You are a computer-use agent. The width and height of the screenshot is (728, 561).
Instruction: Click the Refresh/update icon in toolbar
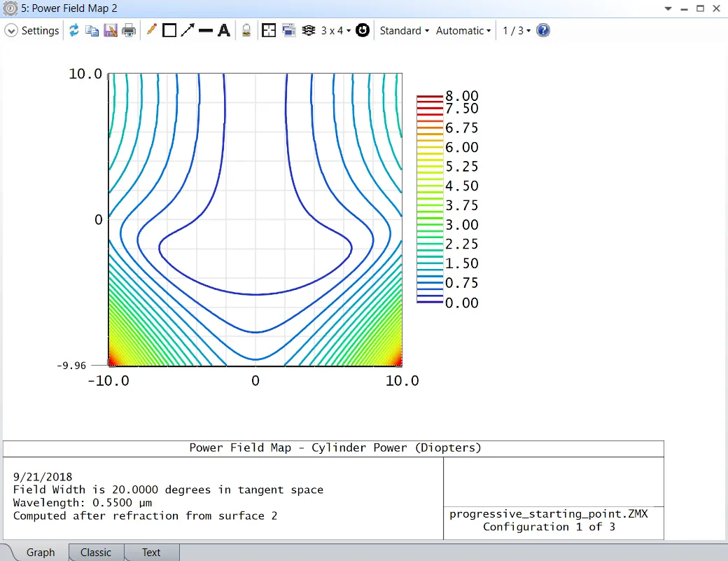click(74, 31)
